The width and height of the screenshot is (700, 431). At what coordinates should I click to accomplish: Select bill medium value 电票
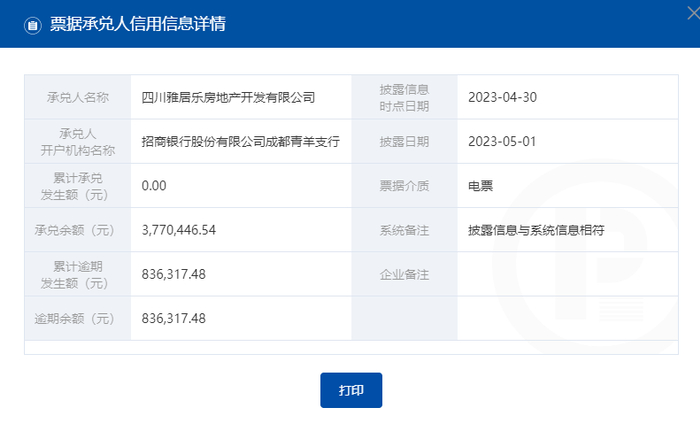480,186
